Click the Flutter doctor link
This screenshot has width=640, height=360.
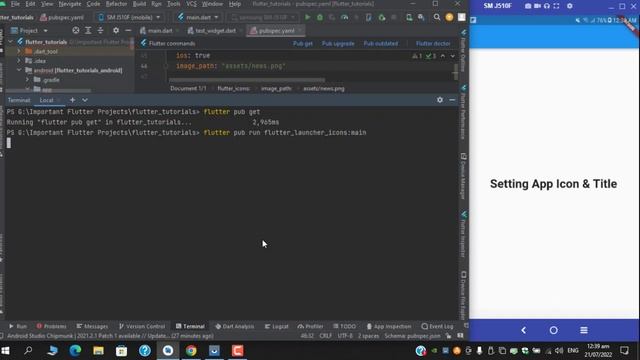433,43
